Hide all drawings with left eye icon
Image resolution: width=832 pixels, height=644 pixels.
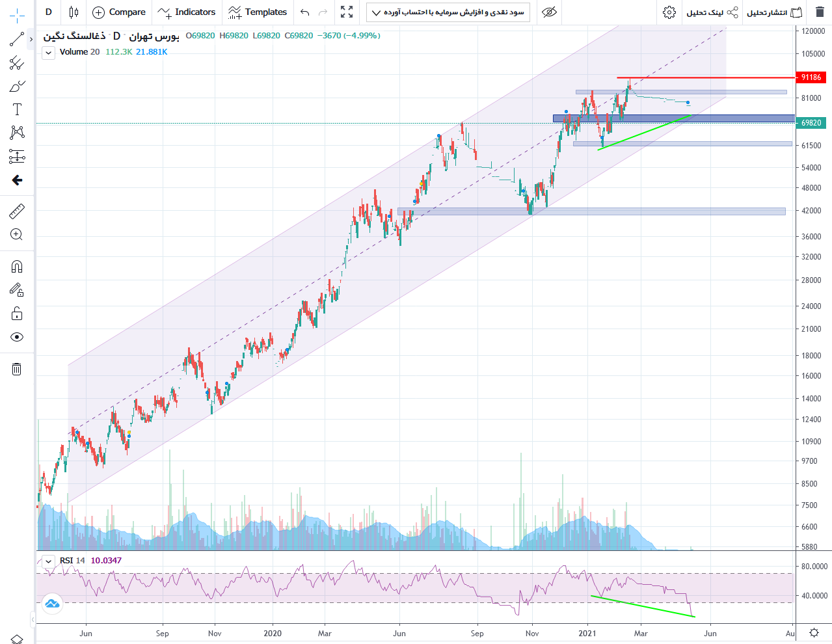(x=17, y=337)
